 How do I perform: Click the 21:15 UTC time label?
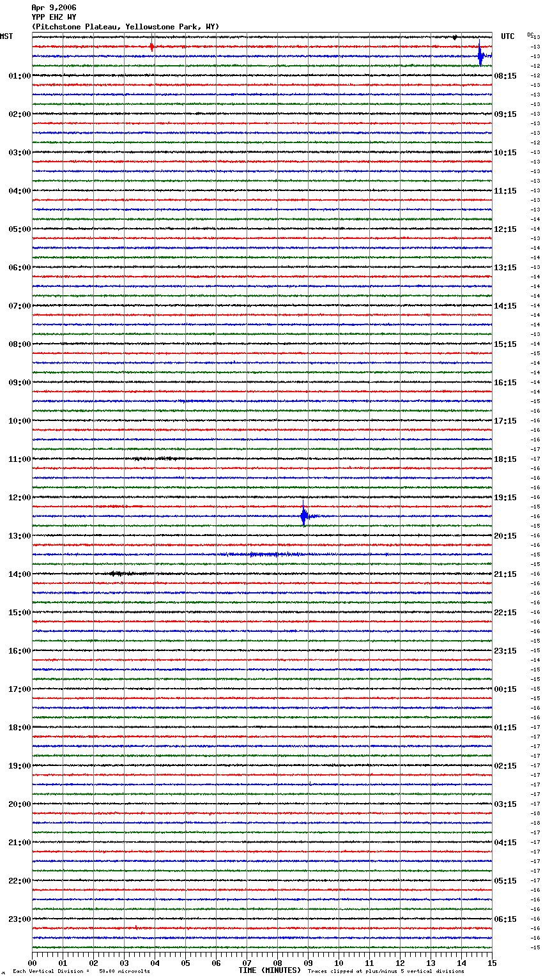click(505, 574)
